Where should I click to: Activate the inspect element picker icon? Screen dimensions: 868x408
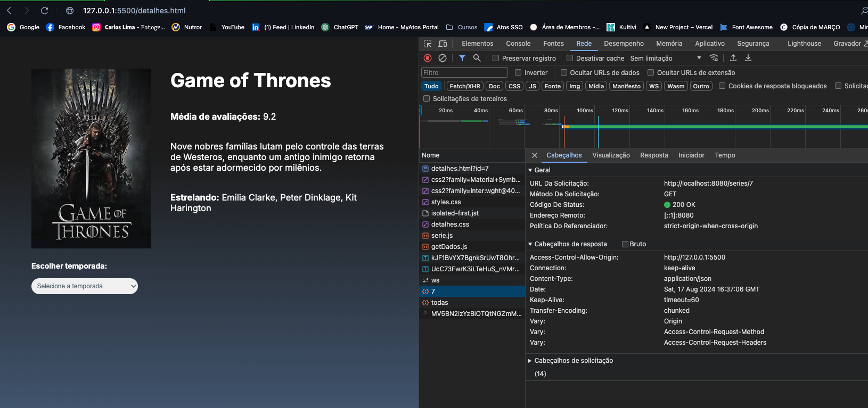point(428,44)
